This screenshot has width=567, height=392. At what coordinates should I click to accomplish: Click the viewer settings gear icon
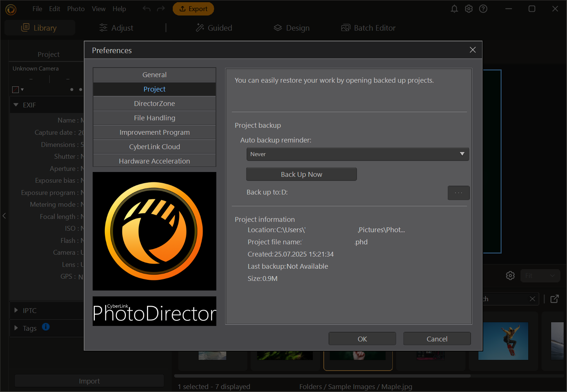(510, 276)
